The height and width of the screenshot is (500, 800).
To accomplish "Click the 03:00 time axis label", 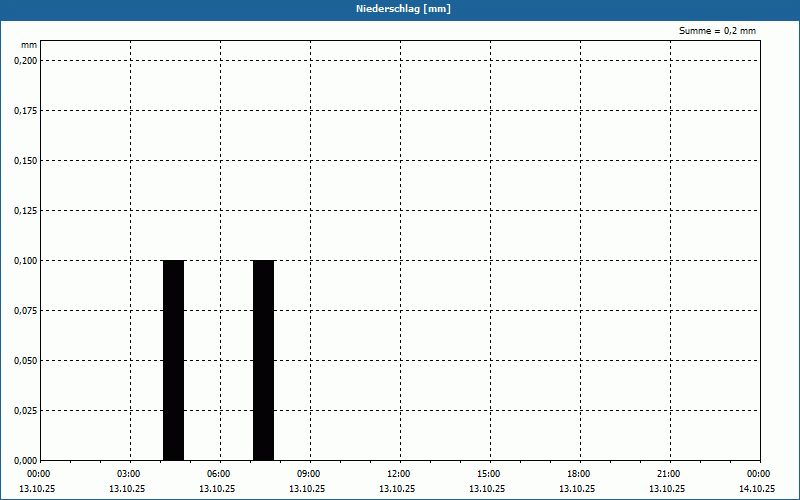I will click(129, 474).
